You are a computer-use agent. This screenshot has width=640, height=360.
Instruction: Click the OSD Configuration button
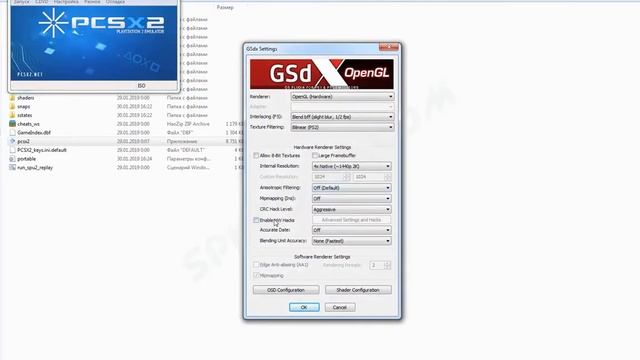[x=286, y=290]
